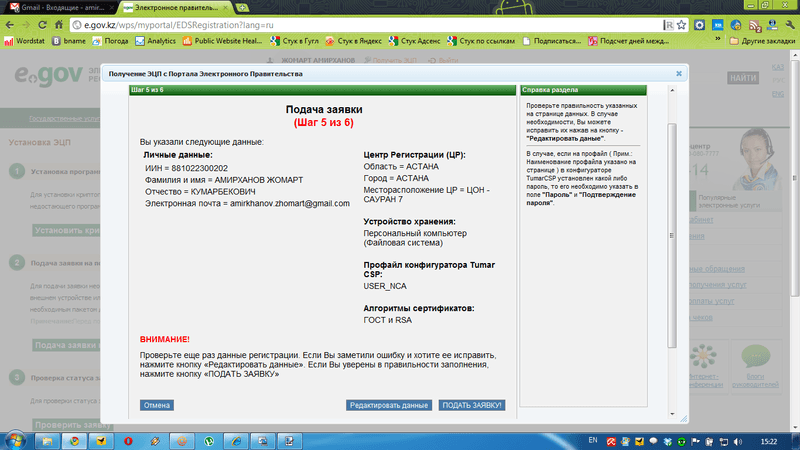Click the Отмена button
This screenshot has height=450, width=800.
[x=157, y=405]
